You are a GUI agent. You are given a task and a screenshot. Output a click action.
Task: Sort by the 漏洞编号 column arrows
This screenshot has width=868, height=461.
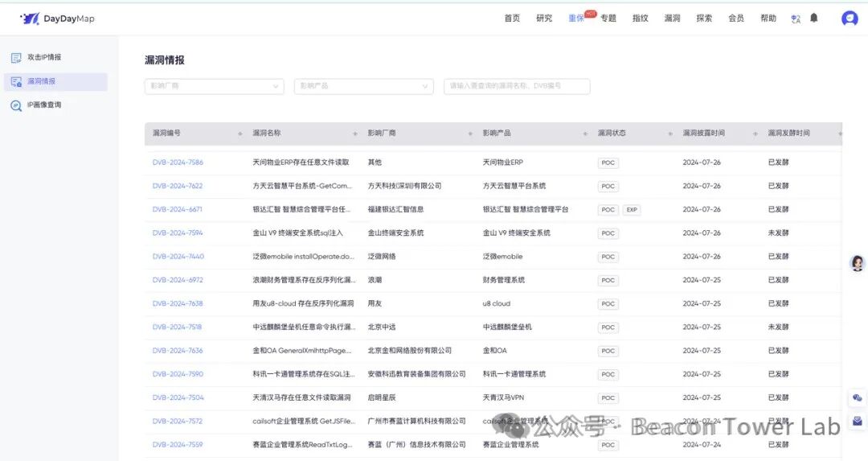(240, 134)
